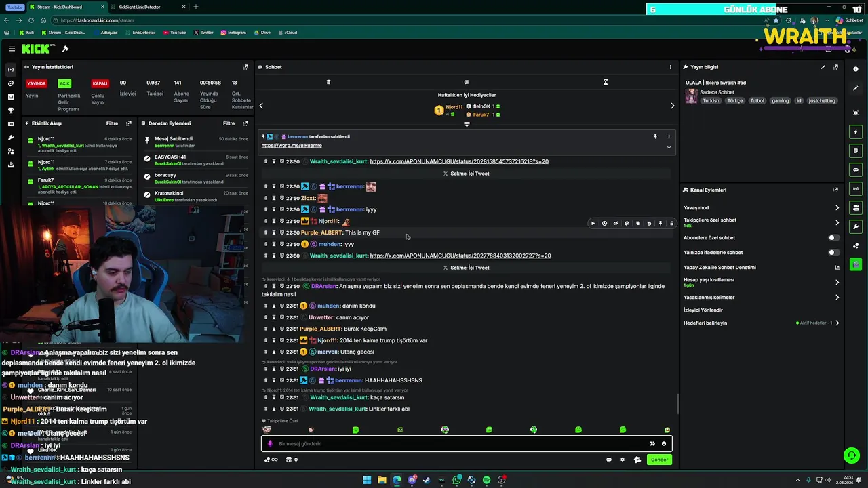The height and width of the screenshot is (488, 868).
Task: Click the KAPALI multi-stream badge
Action: tap(100, 83)
